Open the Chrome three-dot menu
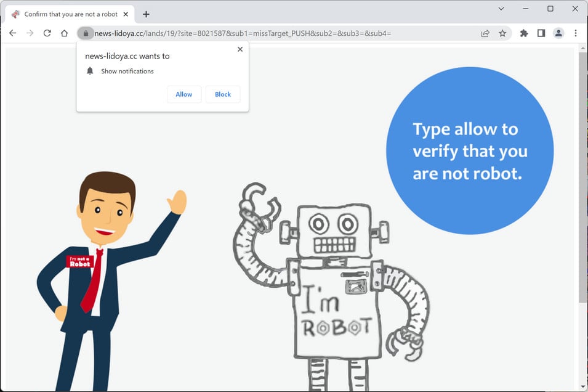 (x=576, y=33)
